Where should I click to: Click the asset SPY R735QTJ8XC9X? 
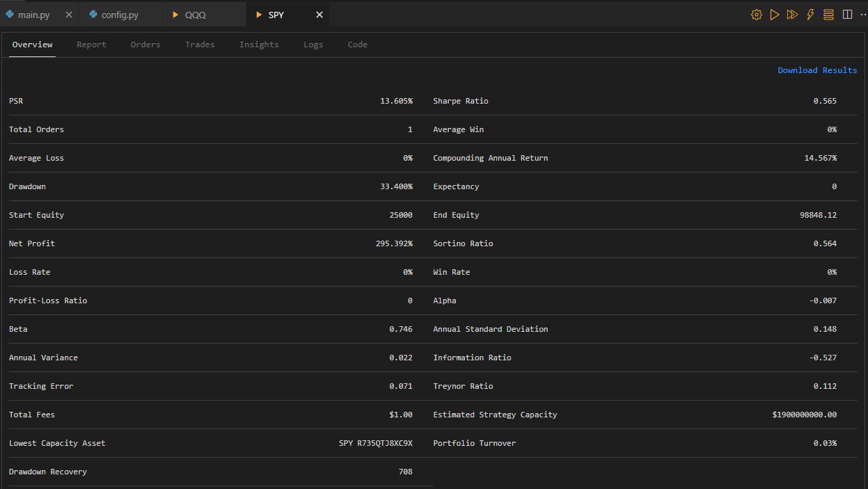376,443
